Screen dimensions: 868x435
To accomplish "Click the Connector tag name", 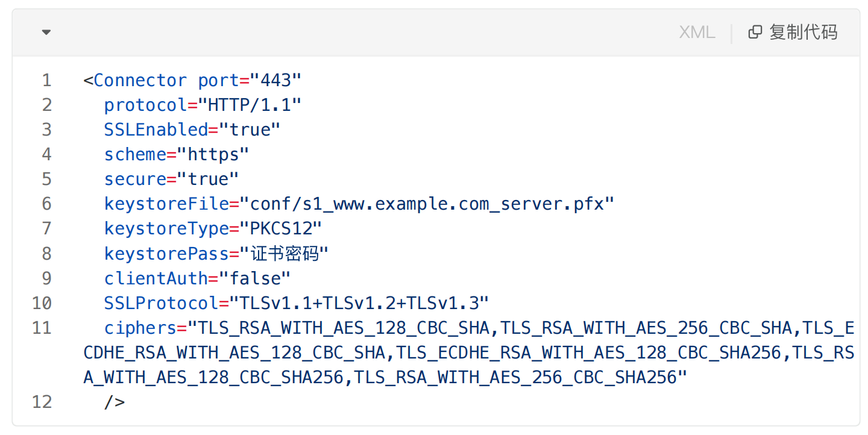I will (x=140, y=80).
